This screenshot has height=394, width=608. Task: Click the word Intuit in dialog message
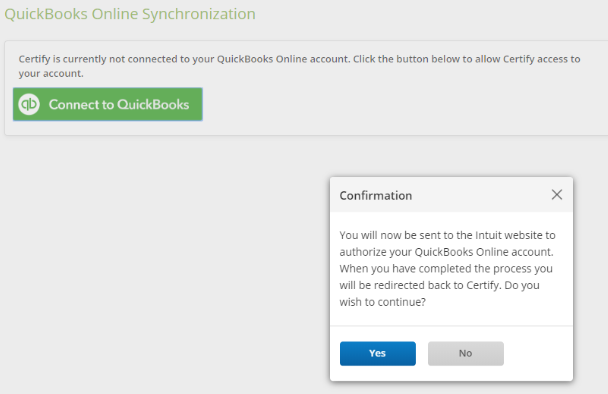tap(488, 235)
